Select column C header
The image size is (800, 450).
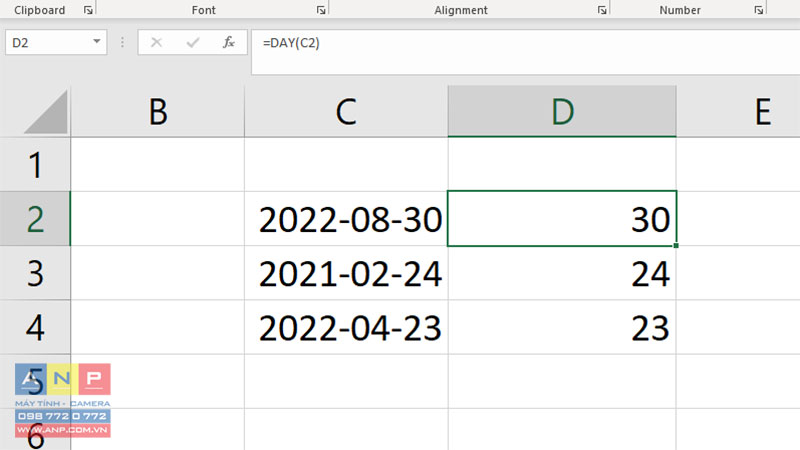(x=346, y=111)
